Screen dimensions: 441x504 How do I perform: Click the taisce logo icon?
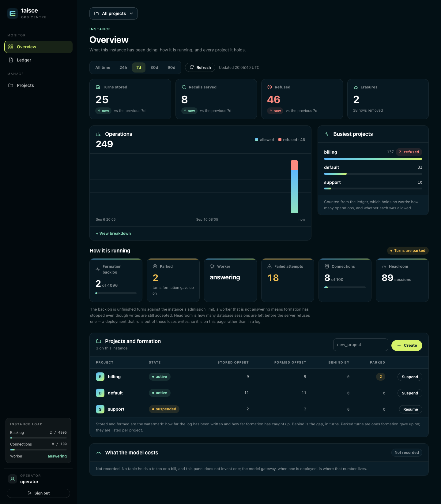tap(13, 13)
